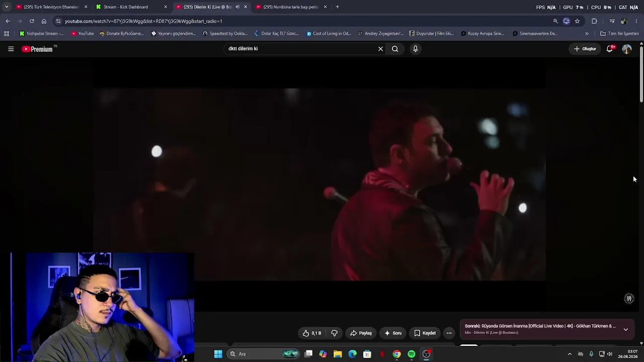Launch Microsoft Edge from taskbar
The height and width of the screenshot is (362, 644).
point(352,354)
